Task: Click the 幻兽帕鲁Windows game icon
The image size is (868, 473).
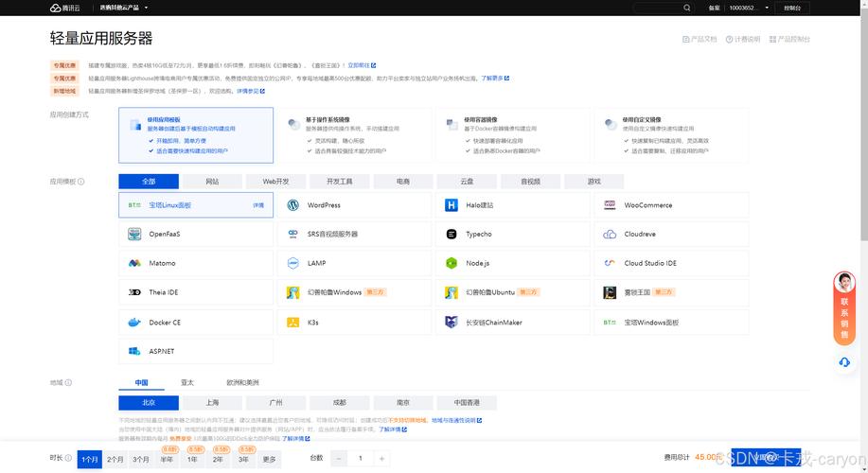Action: click(x=292, y=292)
